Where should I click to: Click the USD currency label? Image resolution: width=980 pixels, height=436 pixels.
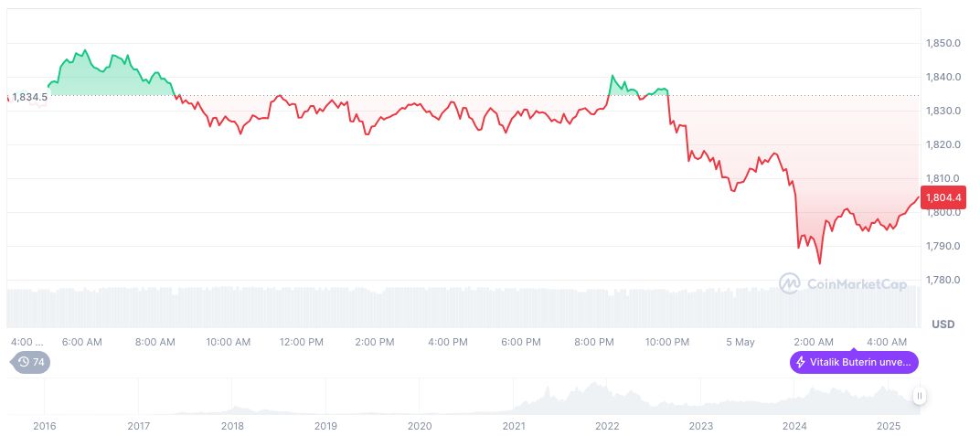[943, 324]
